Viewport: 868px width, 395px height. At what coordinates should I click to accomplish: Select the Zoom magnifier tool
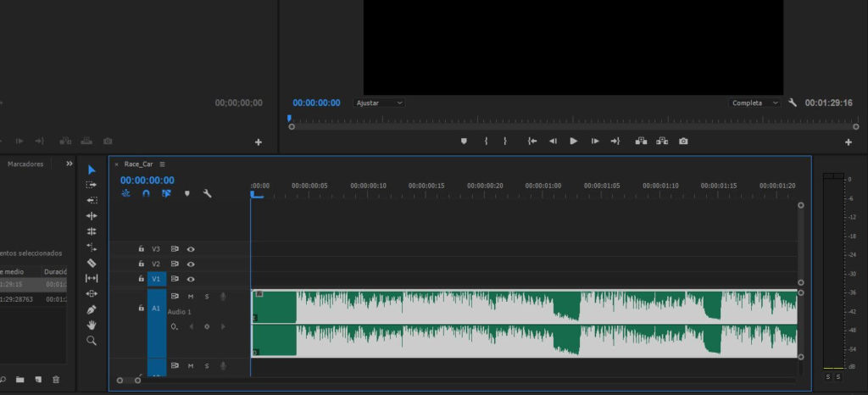tap(92, 341)
